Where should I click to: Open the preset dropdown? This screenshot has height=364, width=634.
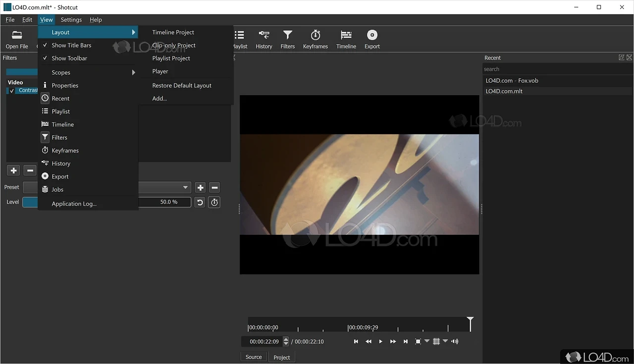(186, 187)
